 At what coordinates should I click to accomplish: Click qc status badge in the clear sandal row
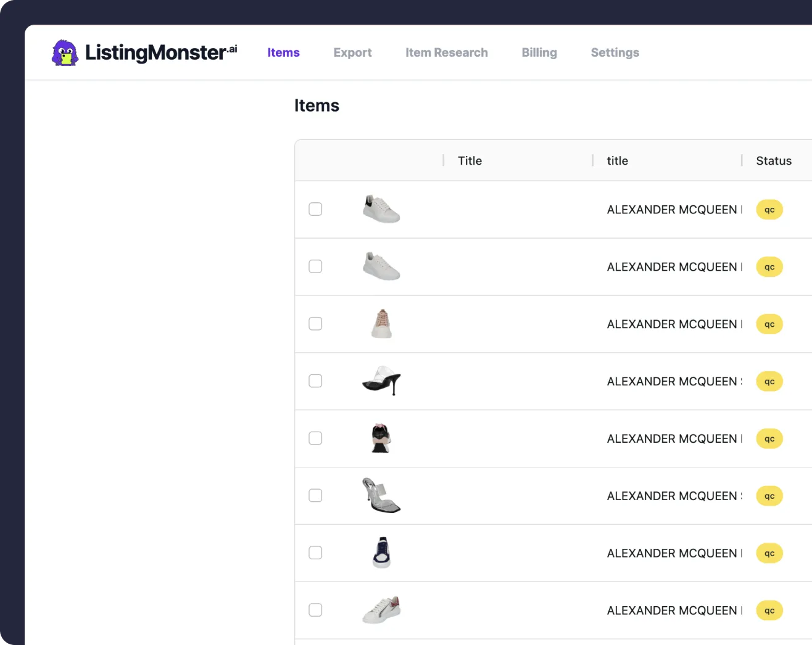(769, 496)
